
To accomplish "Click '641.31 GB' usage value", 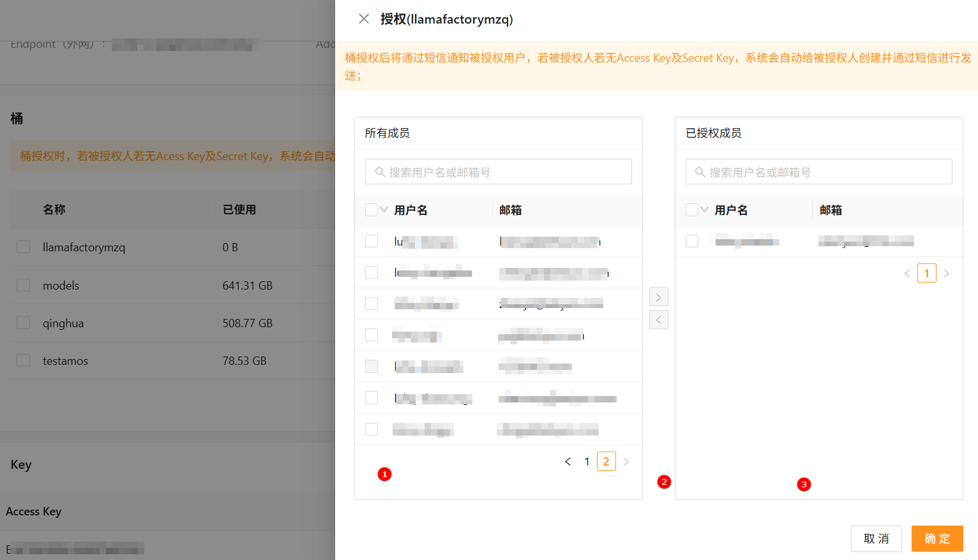I will [x=248, y=286].
